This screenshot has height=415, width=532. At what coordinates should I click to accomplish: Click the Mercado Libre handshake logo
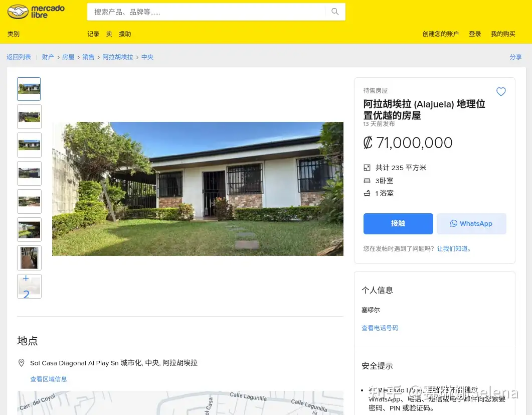pos(36,12)
